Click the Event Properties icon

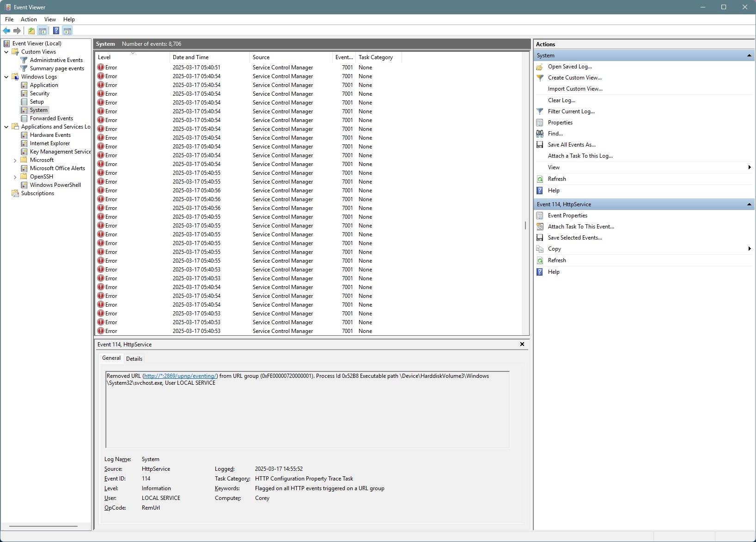[x=540, y=216]
